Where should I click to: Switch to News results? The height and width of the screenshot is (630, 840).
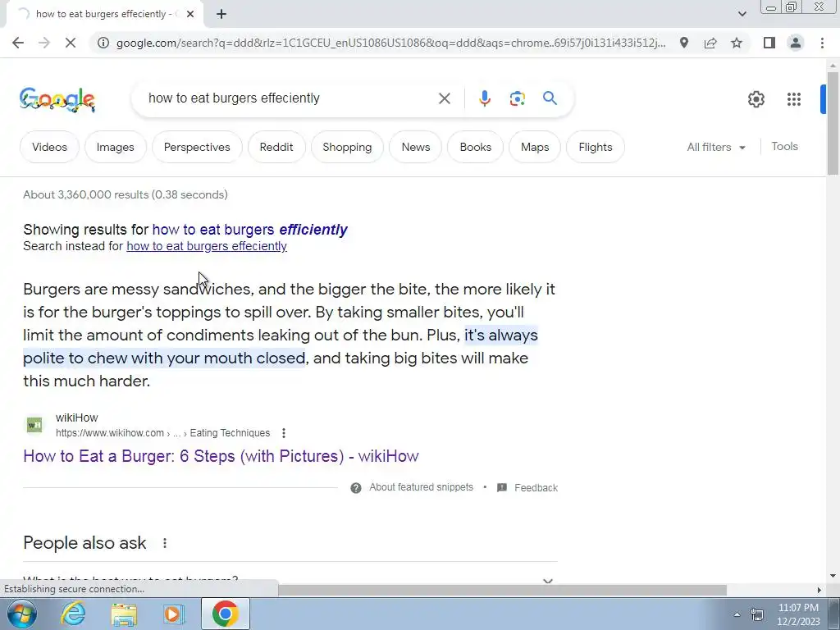coord(416,147)
